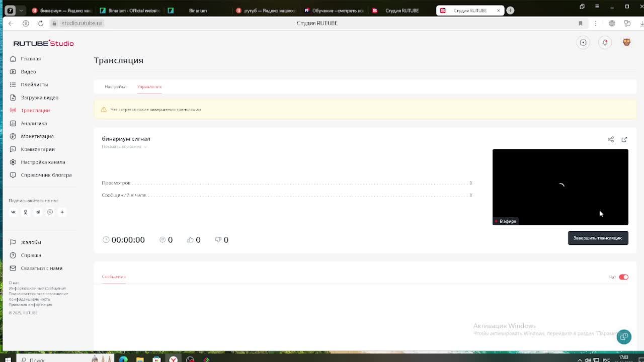Open Комментарии section
The width and height of the screenshot is (644, 362).
(37, 149)
